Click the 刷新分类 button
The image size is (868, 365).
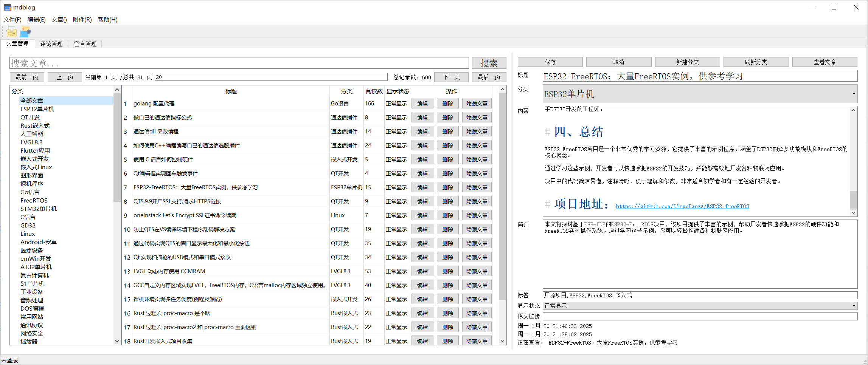tap(756, 62)
